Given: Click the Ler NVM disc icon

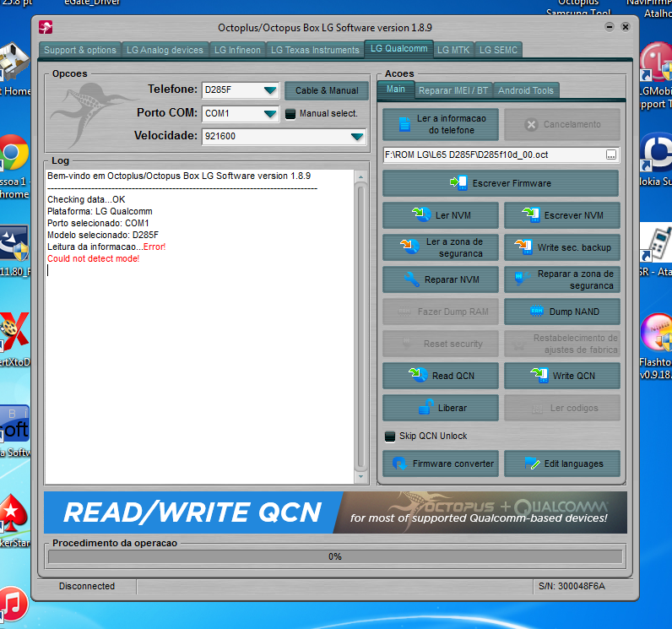Looking at the screenshot, I should point(422,214).
